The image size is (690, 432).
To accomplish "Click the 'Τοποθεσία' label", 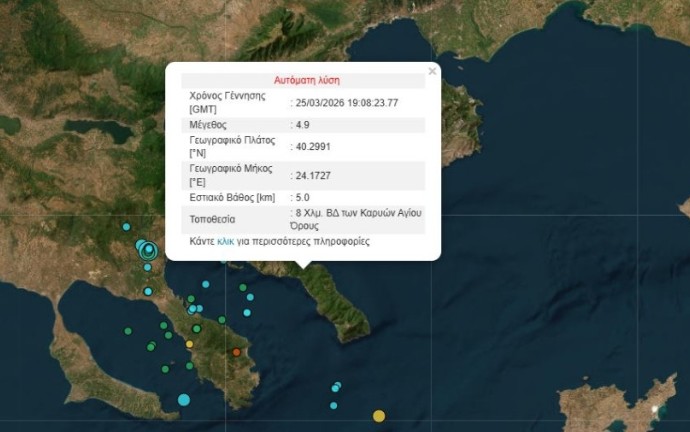I will point(212,219).
